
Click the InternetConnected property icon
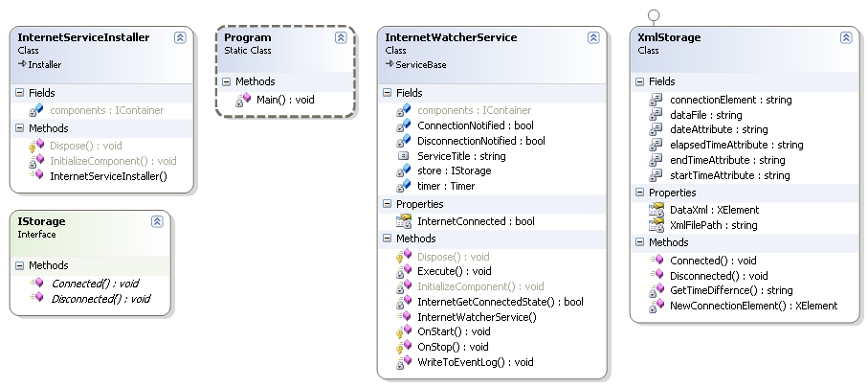(x=404, y=221)
